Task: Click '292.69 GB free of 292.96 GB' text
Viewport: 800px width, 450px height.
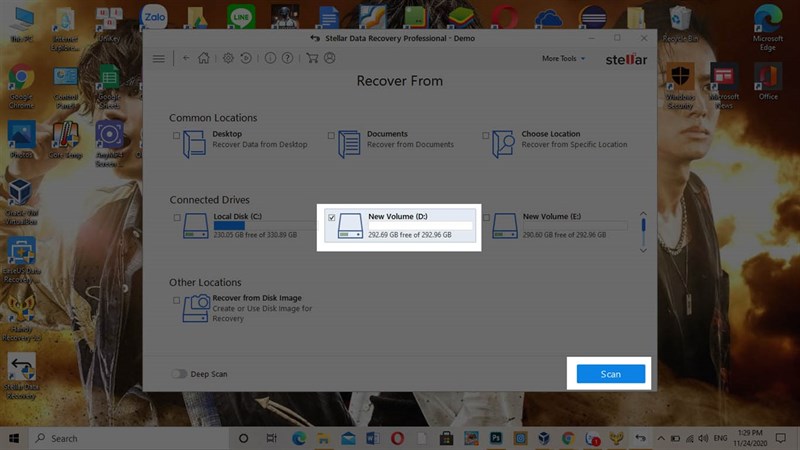Action: tap(410, 235)
